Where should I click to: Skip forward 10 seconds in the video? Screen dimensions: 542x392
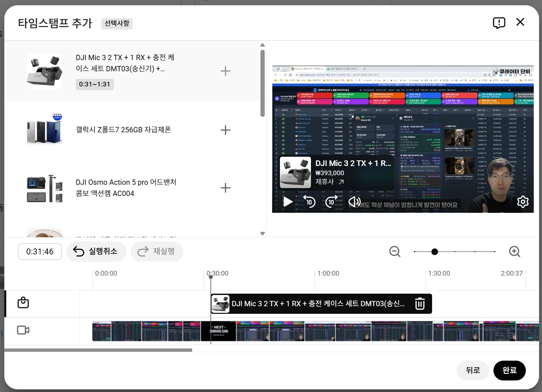pyautogui.click(x=332, y=202)
